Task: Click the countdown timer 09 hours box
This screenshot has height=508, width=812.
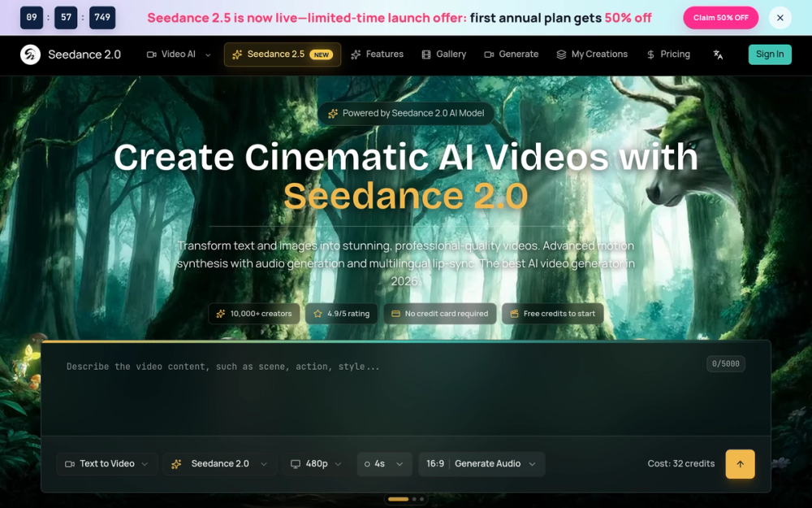Action: pyautogui.click(x=32, y=18)
